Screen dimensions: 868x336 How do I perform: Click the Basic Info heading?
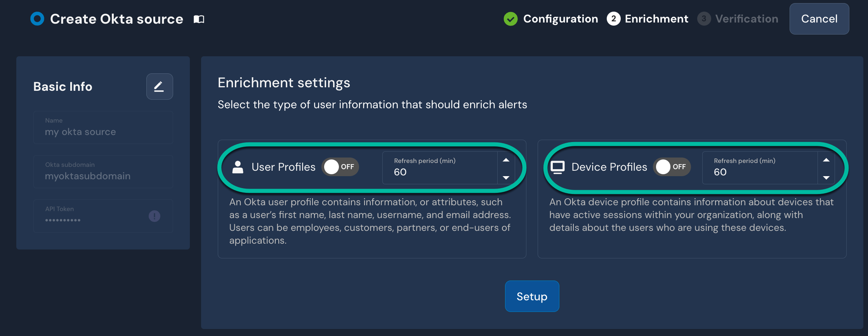click(63, 87)
